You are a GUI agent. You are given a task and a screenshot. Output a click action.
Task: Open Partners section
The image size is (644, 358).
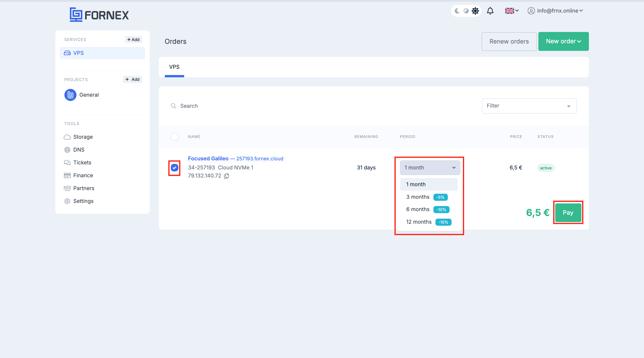[x=79, y=188]
